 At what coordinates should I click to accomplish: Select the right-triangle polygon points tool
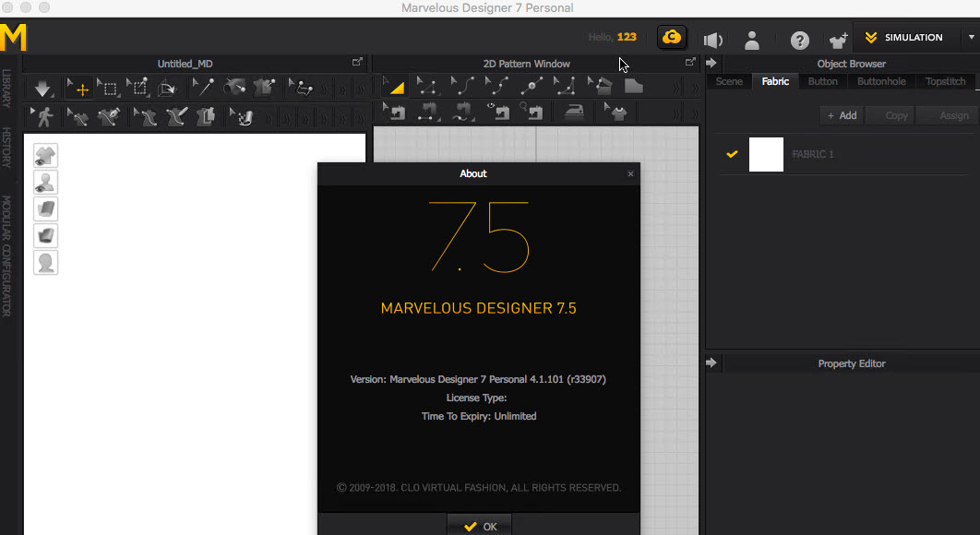(x=566, y=87)
